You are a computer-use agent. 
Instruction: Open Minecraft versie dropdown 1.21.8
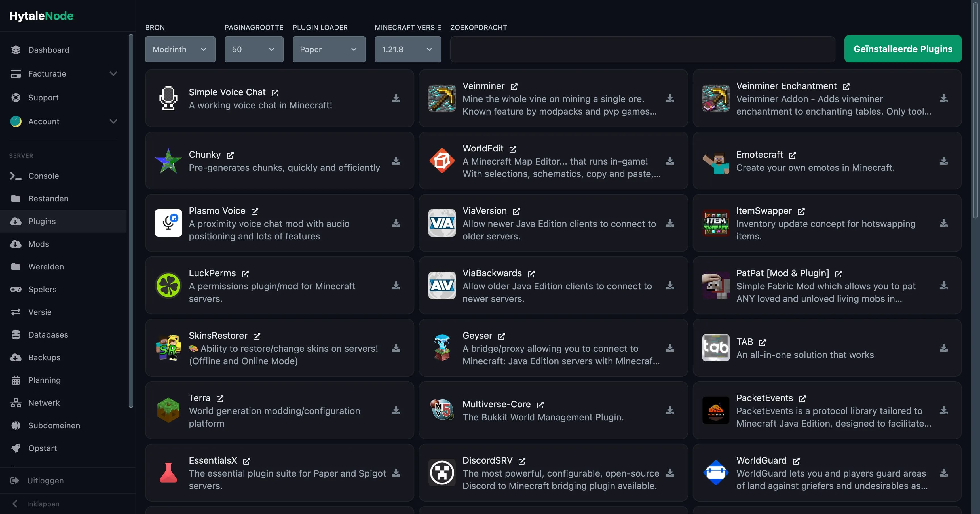coord(407,49)
